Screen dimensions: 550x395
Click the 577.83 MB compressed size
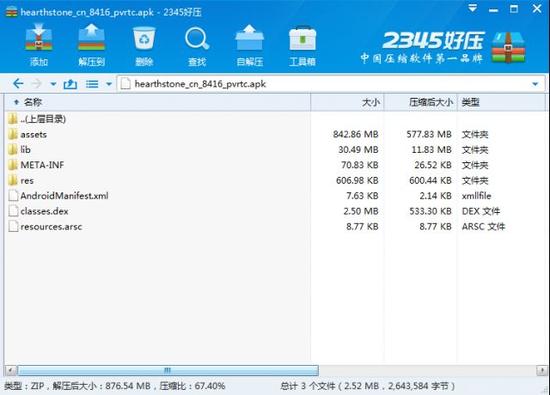(429, 134)
